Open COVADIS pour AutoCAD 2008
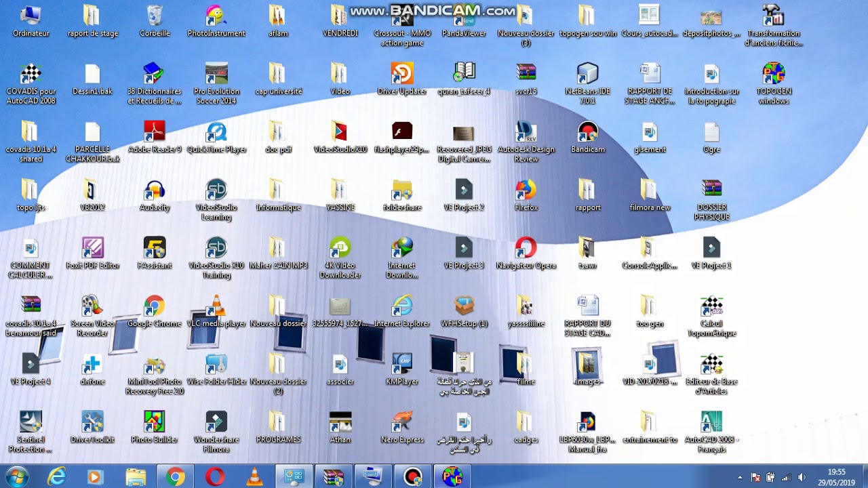This screenshot has width=868, height=488. tap(31, 83)
